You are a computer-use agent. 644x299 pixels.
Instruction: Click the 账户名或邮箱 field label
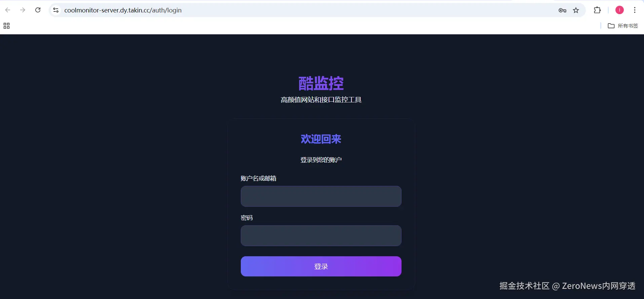click(258, 178)
